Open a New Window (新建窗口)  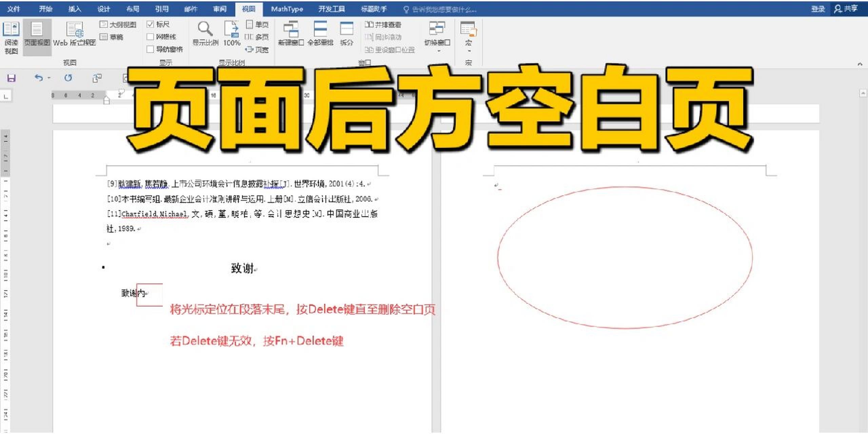click(291, 34)
